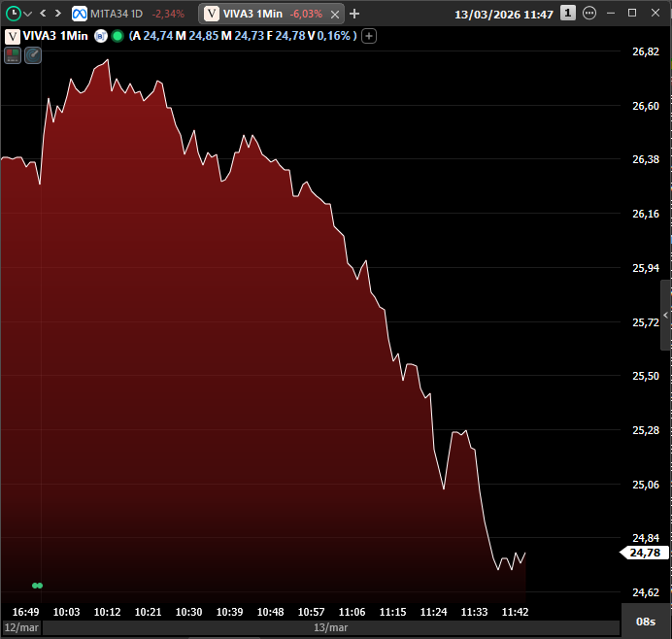
Task: Click the opening value A 24,74
Action: [x=153, y=36]
